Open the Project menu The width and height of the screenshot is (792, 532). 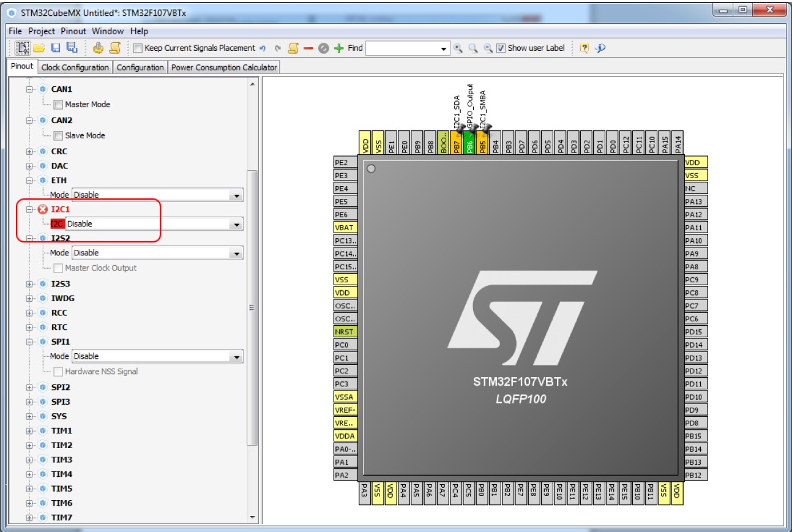click(x=42, y=31)
